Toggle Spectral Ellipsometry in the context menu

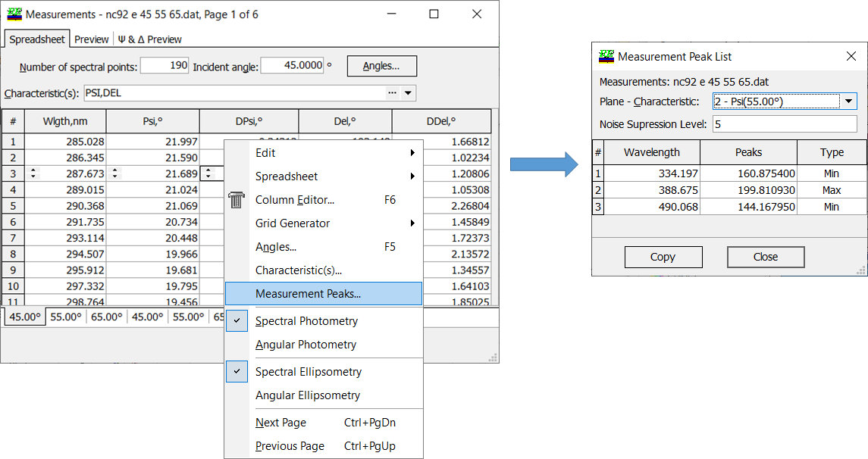coord(324,372)
